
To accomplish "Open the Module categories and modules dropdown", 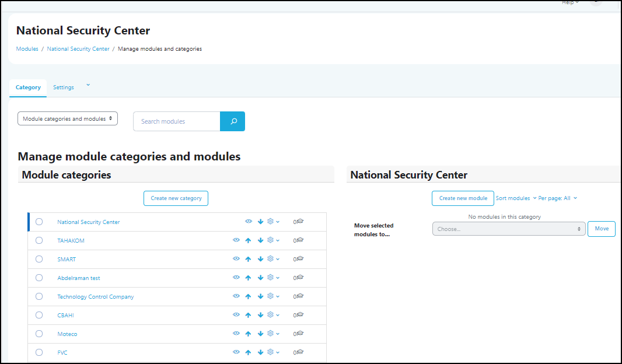I will 68,118.
